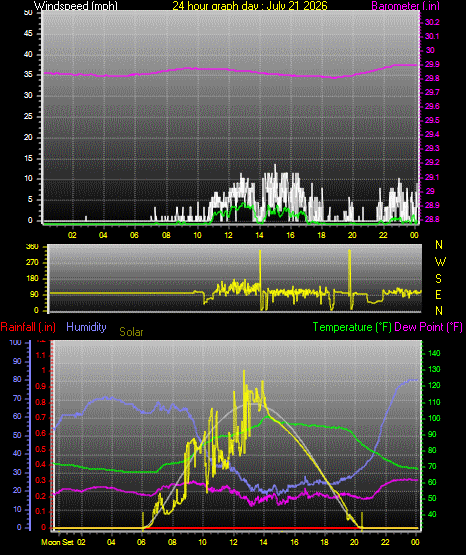Viewport: 466px width, 555px height.
Task: Click the E compass label beside direction graph
Action: 438,294
